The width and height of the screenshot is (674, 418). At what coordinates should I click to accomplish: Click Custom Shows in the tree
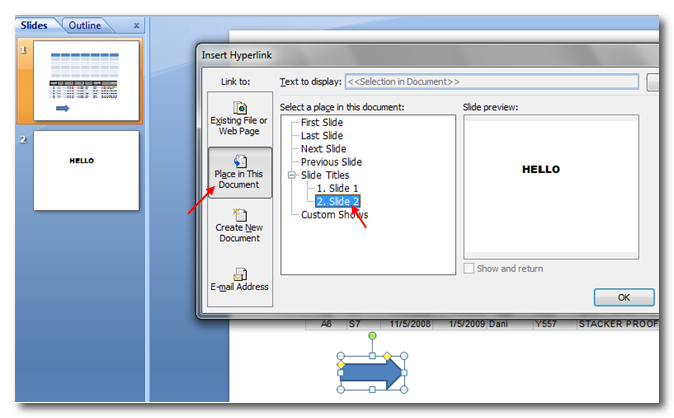pos(334,214)
